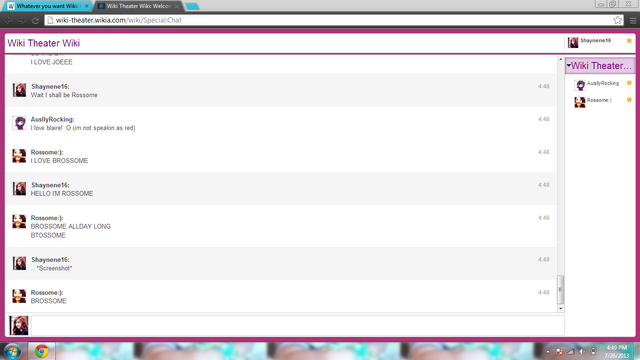The image size is (640, 360).
Task: Click own avatar beside message input
Action: tap(19, 325)
